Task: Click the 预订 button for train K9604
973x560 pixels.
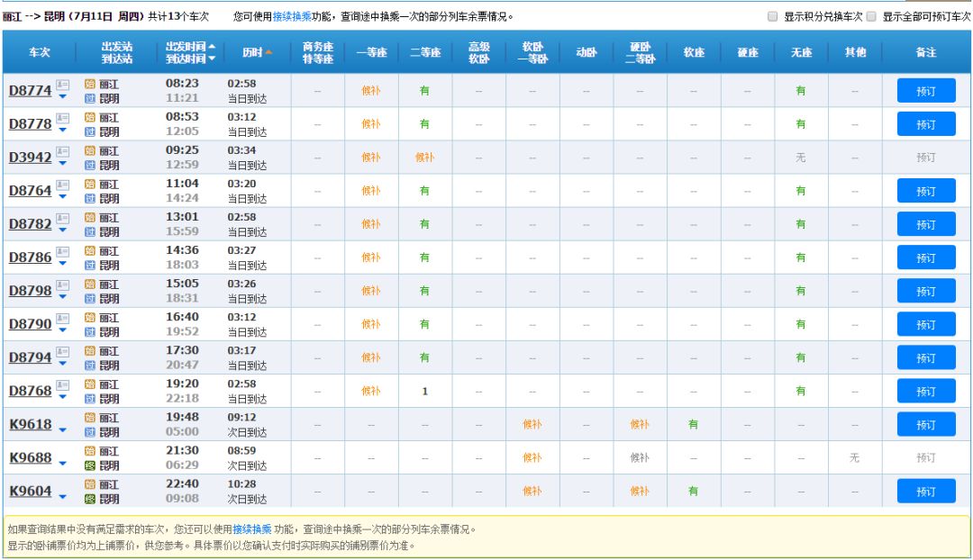Action: point(925,491)
